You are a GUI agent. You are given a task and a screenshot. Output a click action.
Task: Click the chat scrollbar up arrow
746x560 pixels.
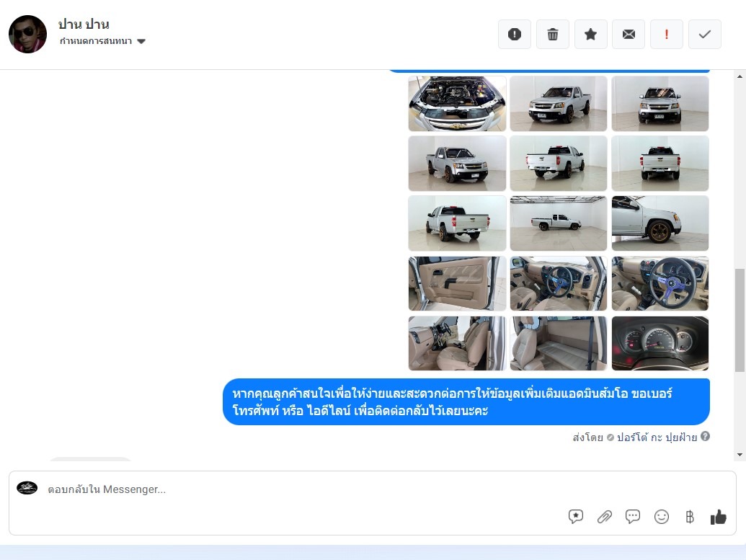coord(740,76)
